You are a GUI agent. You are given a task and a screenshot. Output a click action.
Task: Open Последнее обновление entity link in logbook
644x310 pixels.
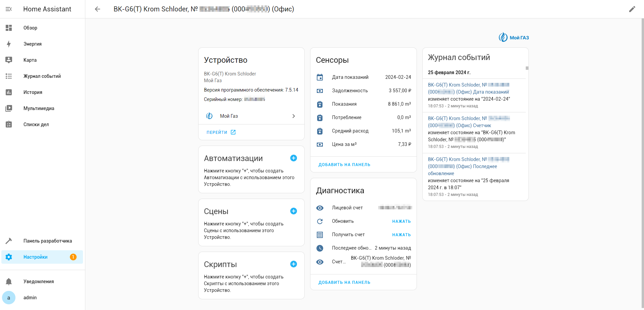469,166
